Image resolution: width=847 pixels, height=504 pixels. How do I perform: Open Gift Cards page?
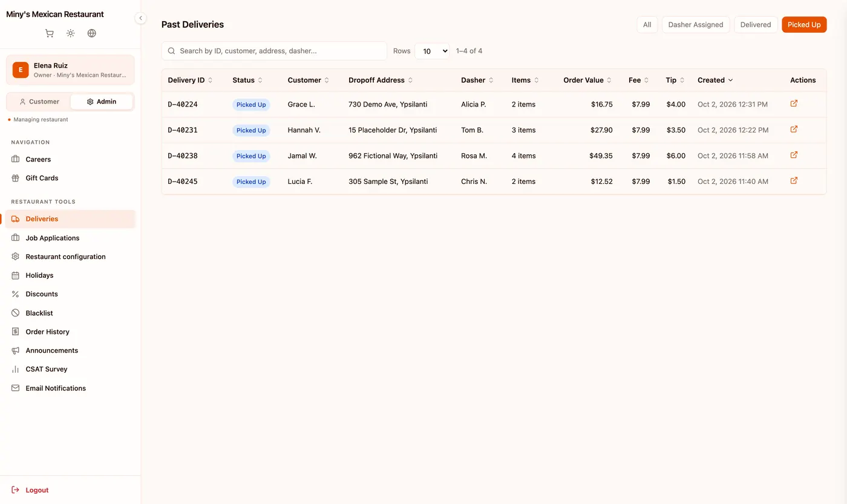pos(70,178)
